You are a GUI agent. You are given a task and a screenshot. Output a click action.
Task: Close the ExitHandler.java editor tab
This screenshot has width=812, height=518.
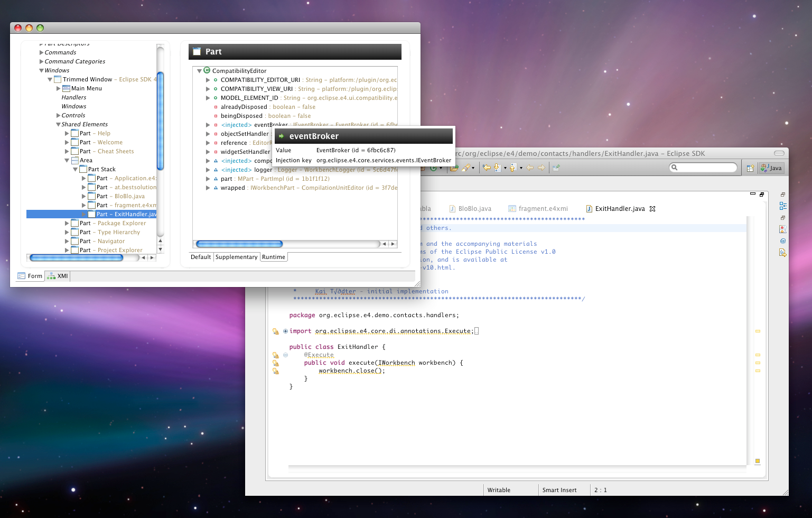652,209
